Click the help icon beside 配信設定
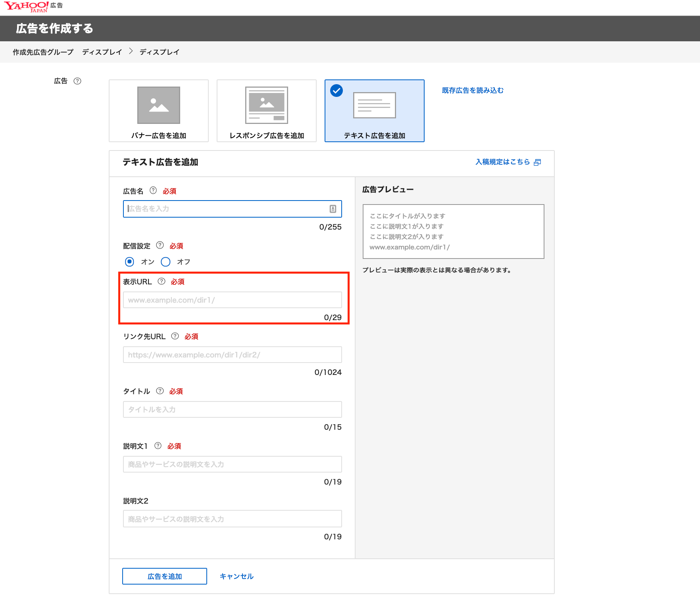 point(160,245)
